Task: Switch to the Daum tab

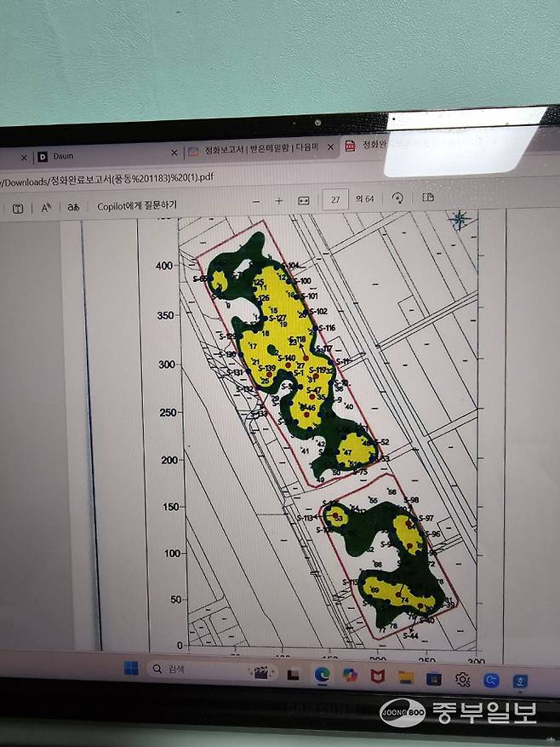Action: point(64,157)
